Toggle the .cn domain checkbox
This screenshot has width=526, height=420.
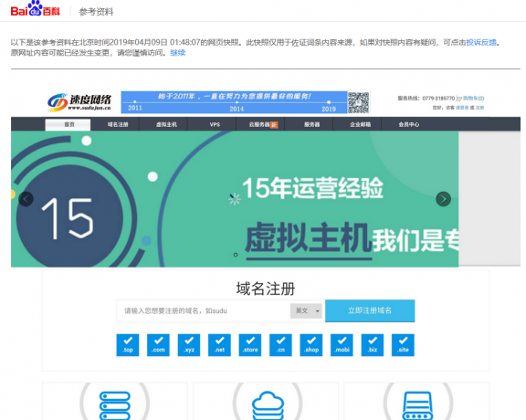tap(280, 345)
